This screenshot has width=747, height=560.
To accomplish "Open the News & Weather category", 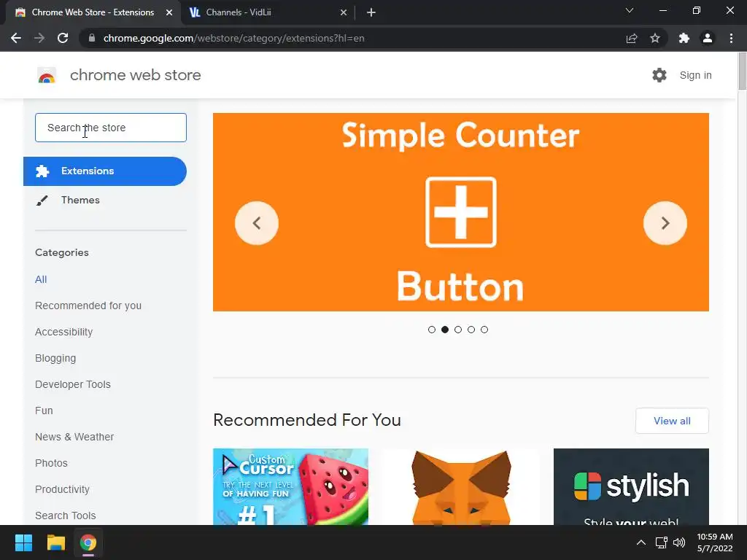I will point(74,437).
